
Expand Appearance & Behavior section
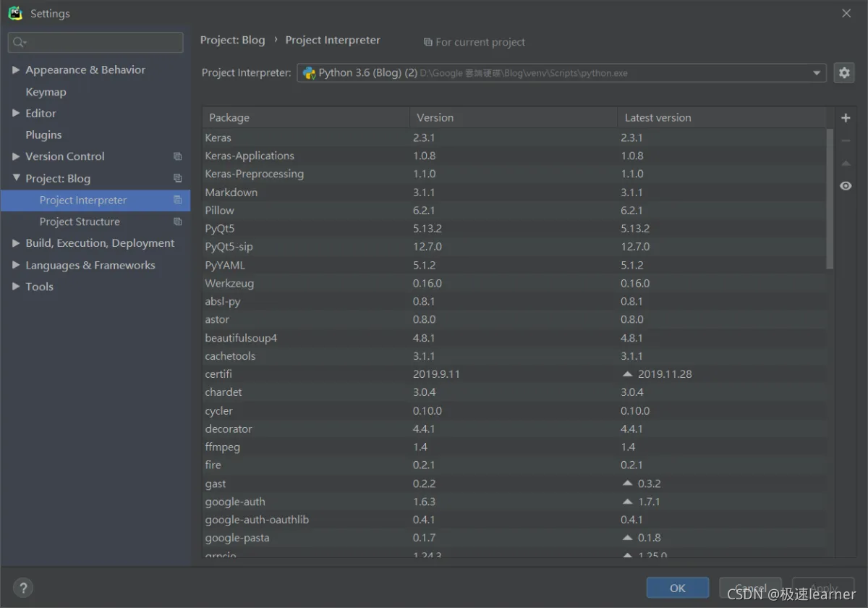tap(16, 70)
